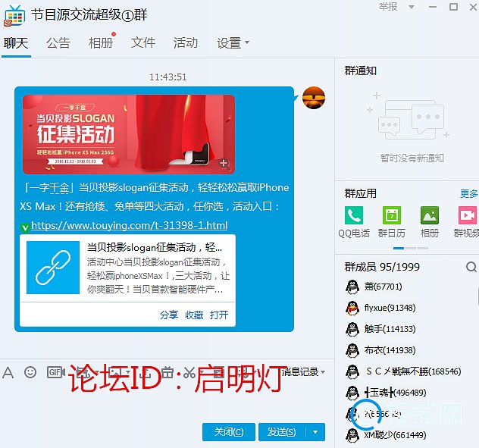Expand the send options arrow beside 发送
Screen dimensions: 479x448
[315, 432]
